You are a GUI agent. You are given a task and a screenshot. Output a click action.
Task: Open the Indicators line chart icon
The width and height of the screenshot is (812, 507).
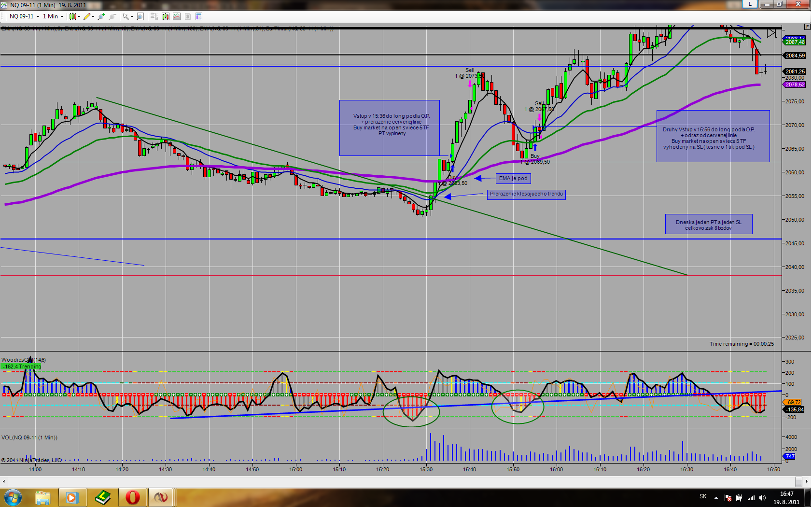(x=177, y=16)
